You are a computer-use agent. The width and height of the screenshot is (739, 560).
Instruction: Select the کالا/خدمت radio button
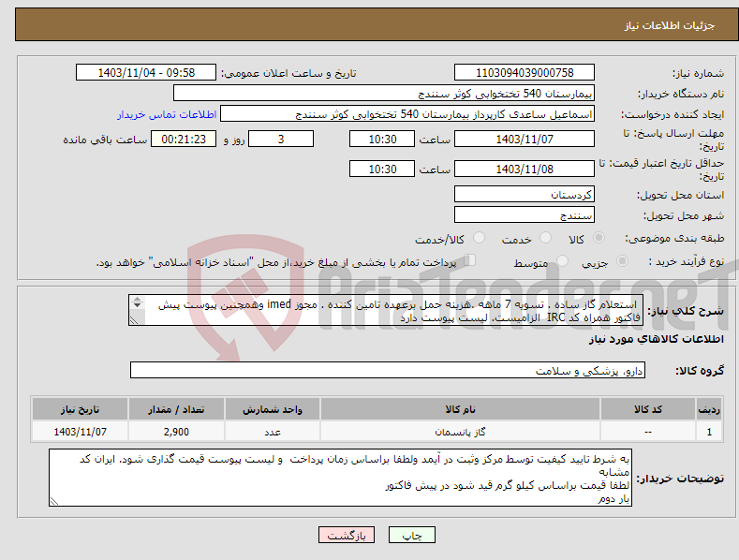tap(479, 238)
